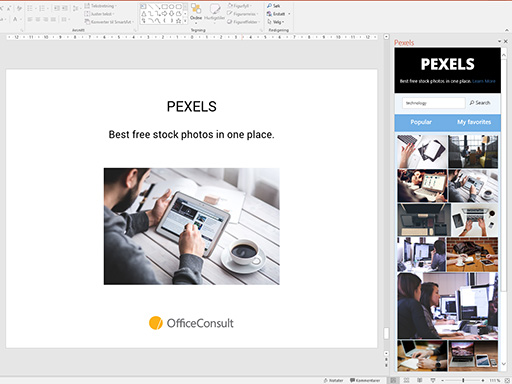512x384 pixels.
Task: Open Søk (Find) in ribbon
Action: [273, 6]
